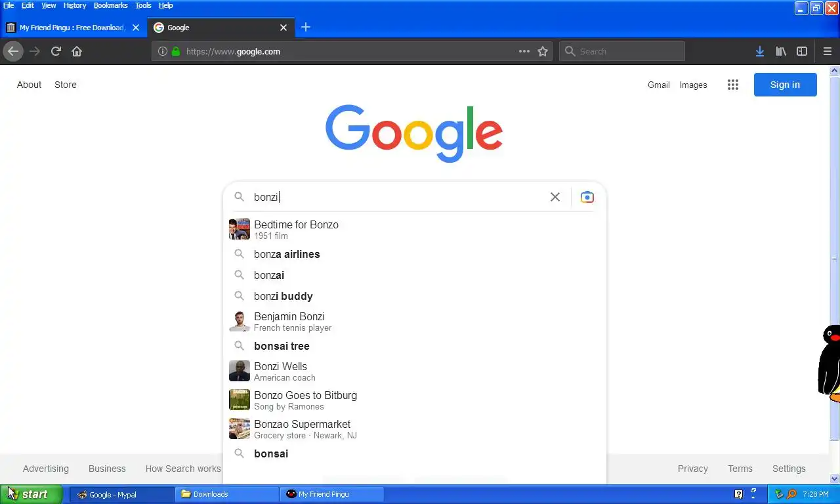Open page actions three-dot menu

[524, 51]
